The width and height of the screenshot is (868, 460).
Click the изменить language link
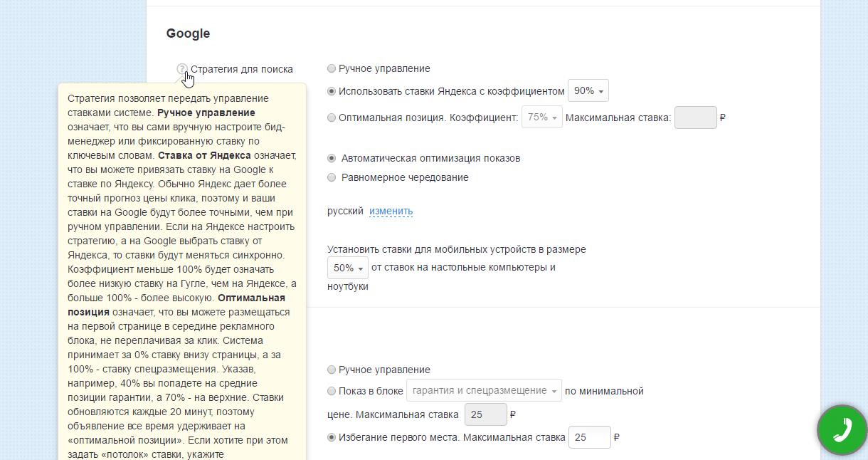click(391, 211)
